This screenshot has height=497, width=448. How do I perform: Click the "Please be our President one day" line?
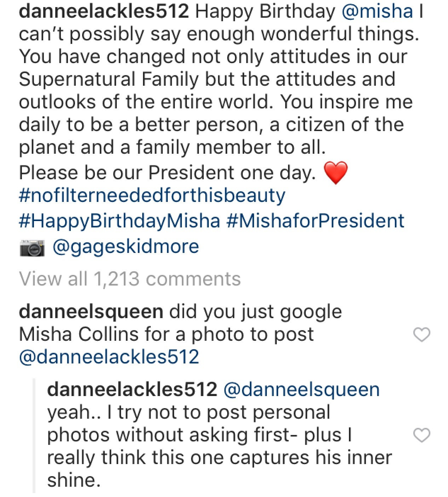pos(167,173)
